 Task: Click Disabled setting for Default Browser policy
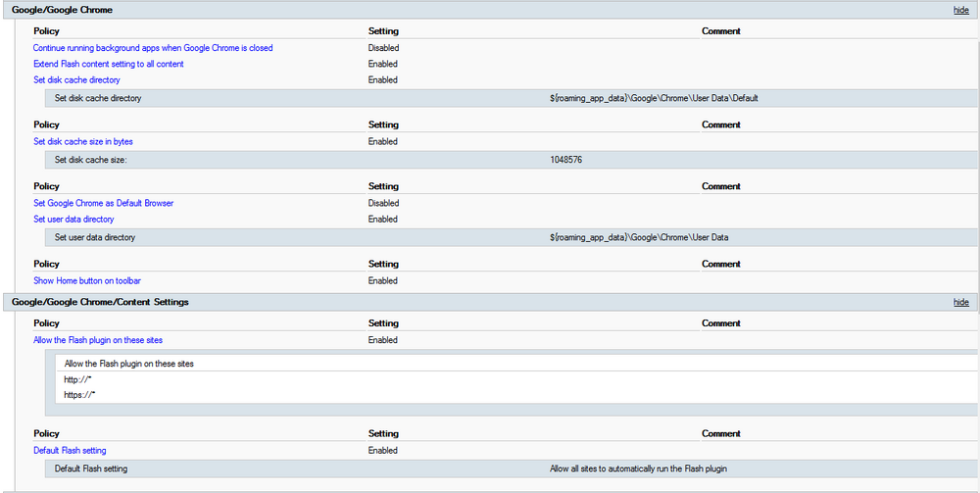pos(384,203)
